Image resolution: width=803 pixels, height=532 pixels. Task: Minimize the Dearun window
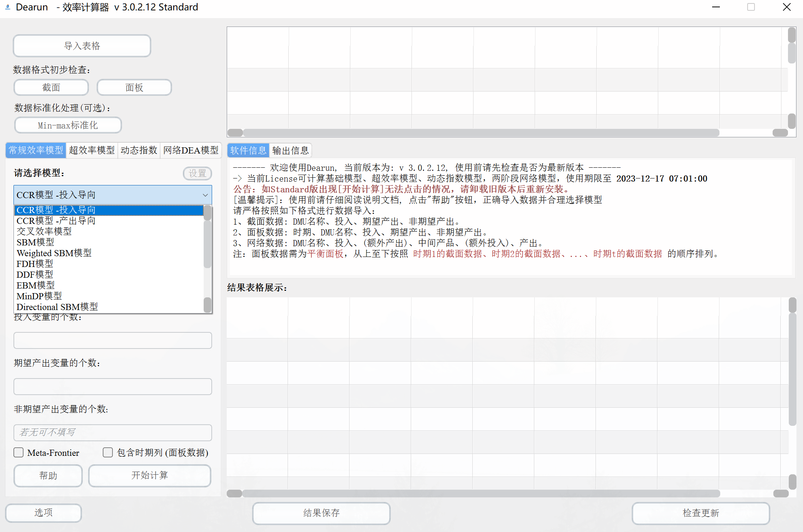point(716,7)
